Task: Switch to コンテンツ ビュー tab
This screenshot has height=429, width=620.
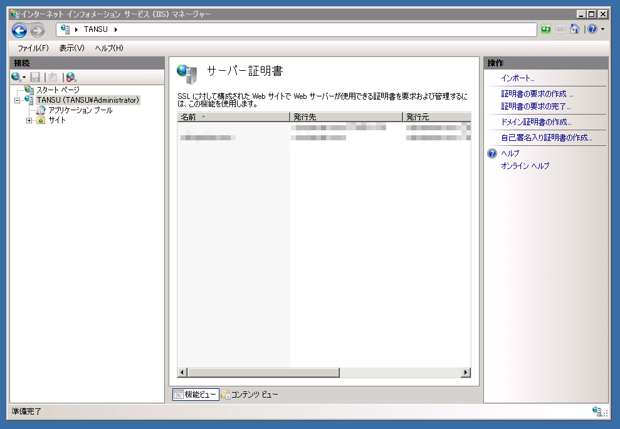Action: tap(250, 394)
